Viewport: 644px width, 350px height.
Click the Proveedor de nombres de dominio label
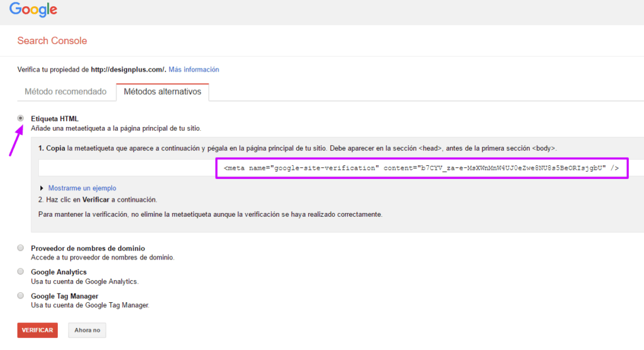(x=88, y=248)
